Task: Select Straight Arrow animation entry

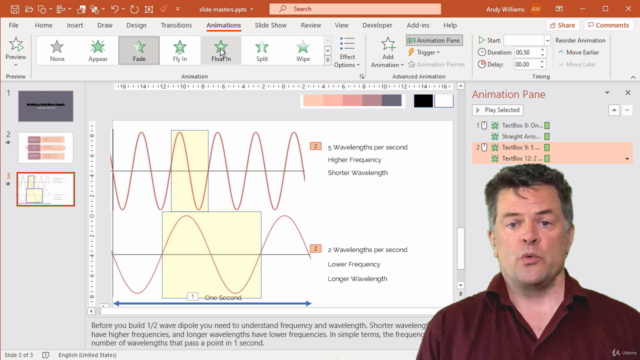Action: tap(553, 136)
